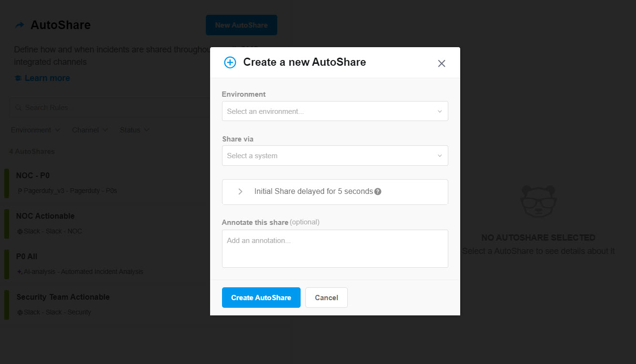Screen dimensions: 636x364
Task: Open the Status filter dropdown
Action: (x=134, y=130)
